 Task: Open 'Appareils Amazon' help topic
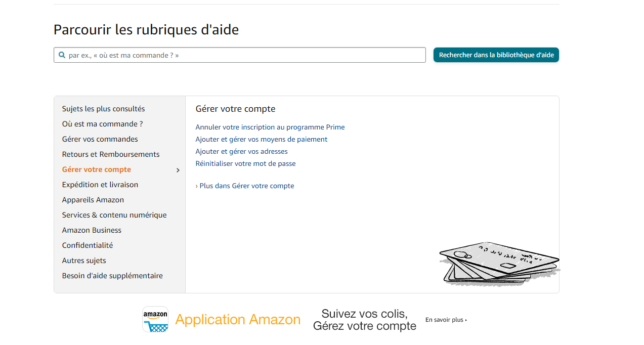click(93, 200)
